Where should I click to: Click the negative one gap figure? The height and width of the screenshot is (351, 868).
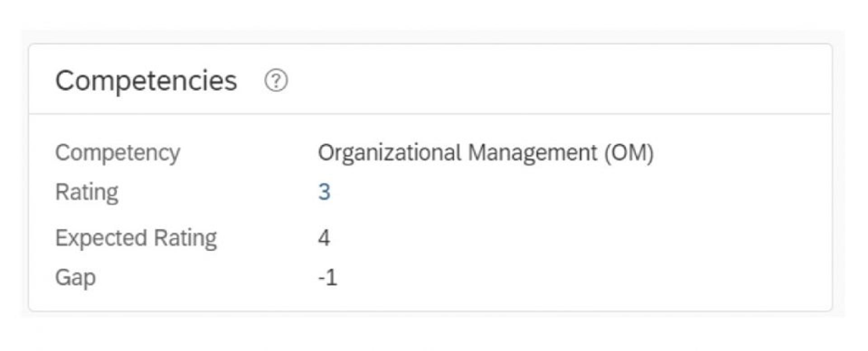(x=328, y=277)
